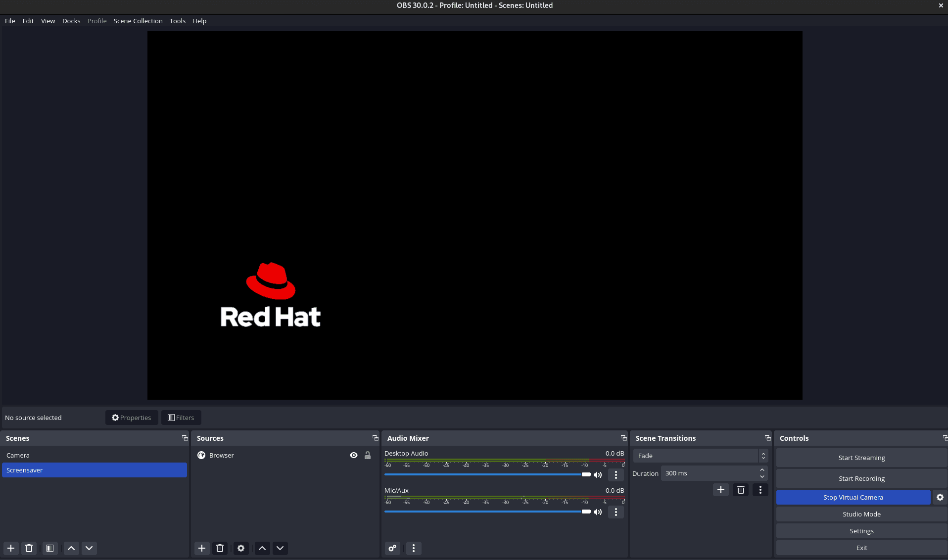The width and height of the screenshot is (948, 560).
Task: Toggle Studio Mode
Action: [x=861, y=514]
